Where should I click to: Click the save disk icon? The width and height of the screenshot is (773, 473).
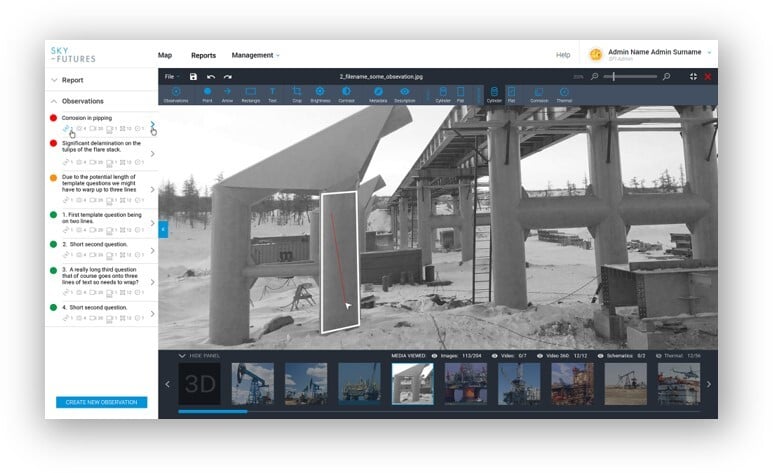pos(193,77)
